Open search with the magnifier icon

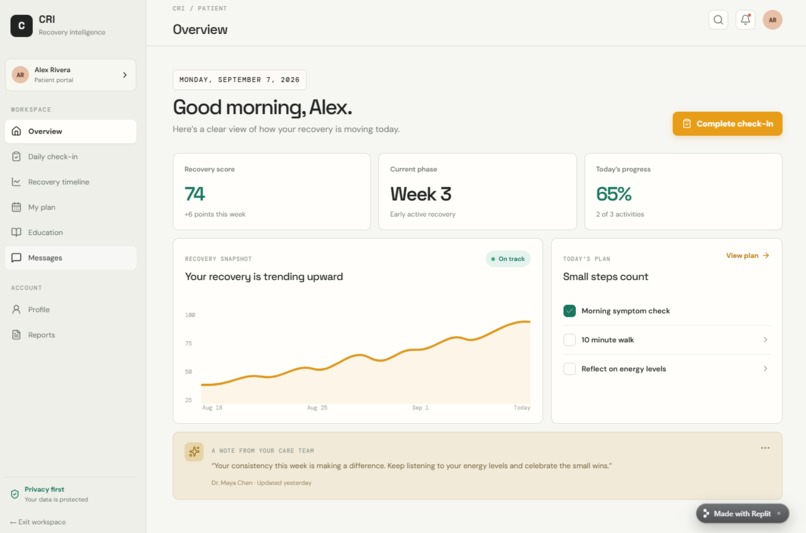coord(718,20)
